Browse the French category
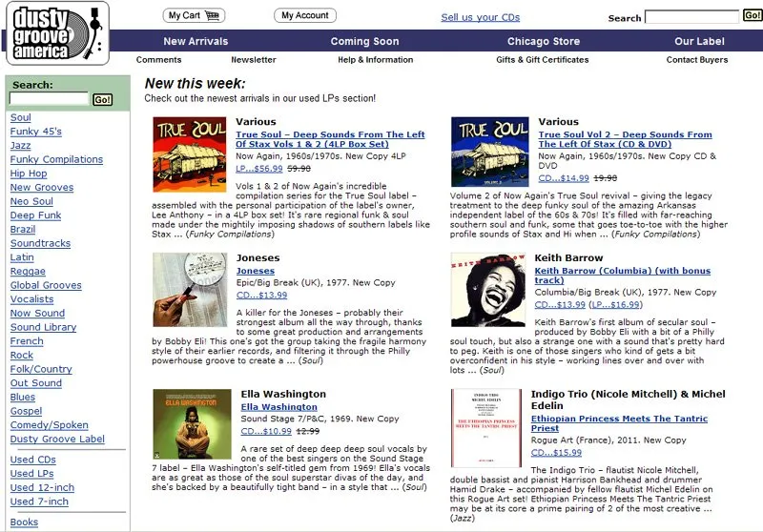 [27, 341]
